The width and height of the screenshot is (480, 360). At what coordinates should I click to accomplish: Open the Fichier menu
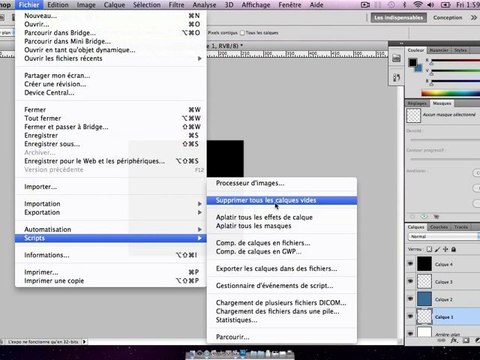tap(29, 5)
